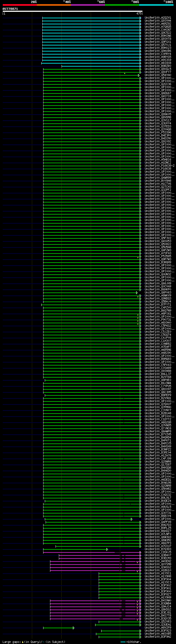Click the label UniRef100_Q54YA0
Viewport: 176px width, 644px height.
(x=158, y=75)
